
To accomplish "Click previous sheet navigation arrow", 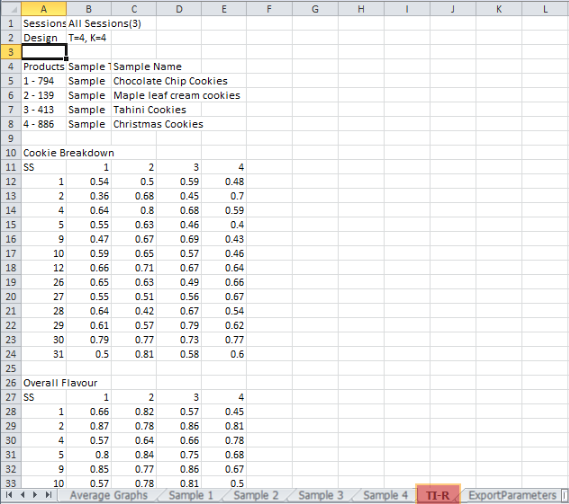I will 22,495.
